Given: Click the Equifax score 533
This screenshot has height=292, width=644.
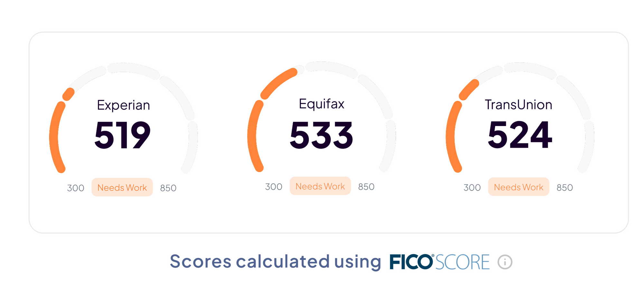Looking at the screenshot, I should tap(321, 135).
